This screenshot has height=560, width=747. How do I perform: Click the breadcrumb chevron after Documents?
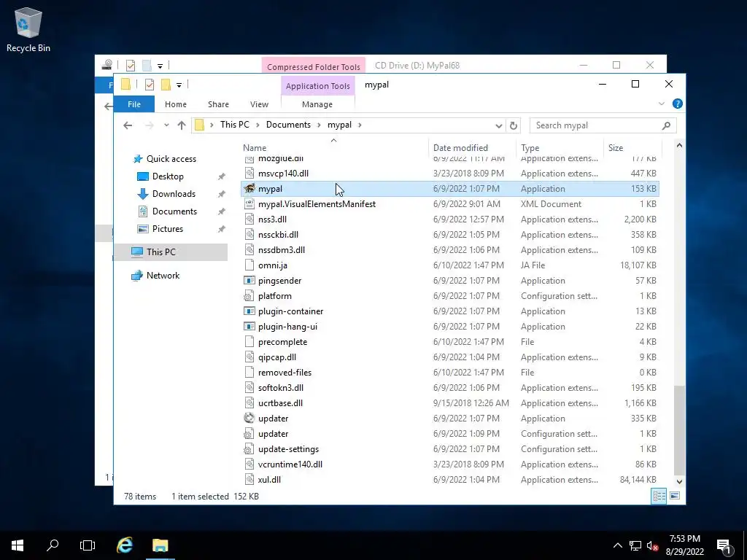[319, 125]
